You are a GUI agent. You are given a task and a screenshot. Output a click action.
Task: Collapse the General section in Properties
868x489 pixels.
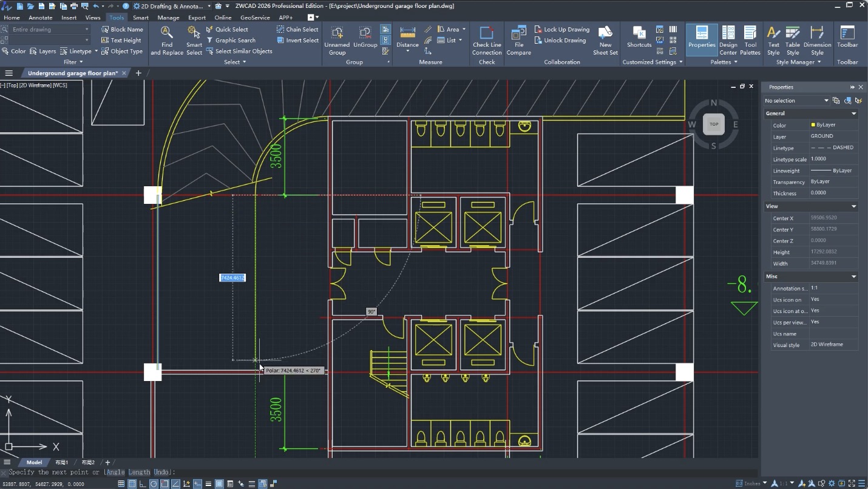point(853,113)
